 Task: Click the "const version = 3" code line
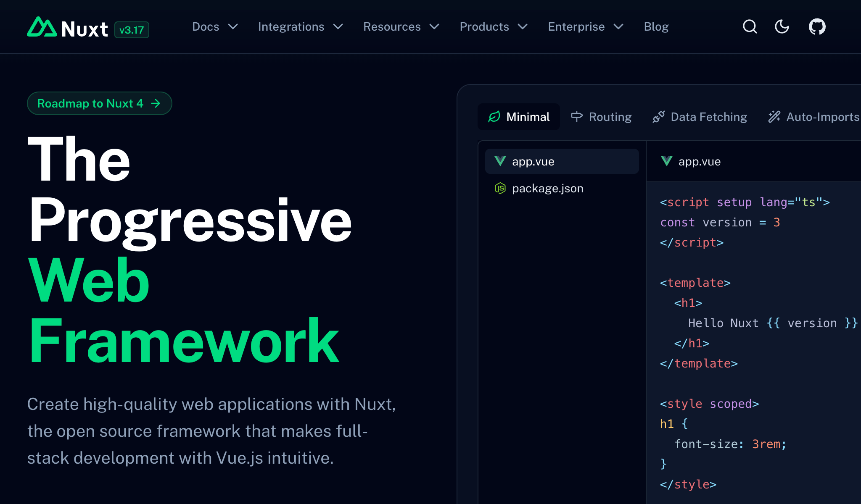point(720,223)
